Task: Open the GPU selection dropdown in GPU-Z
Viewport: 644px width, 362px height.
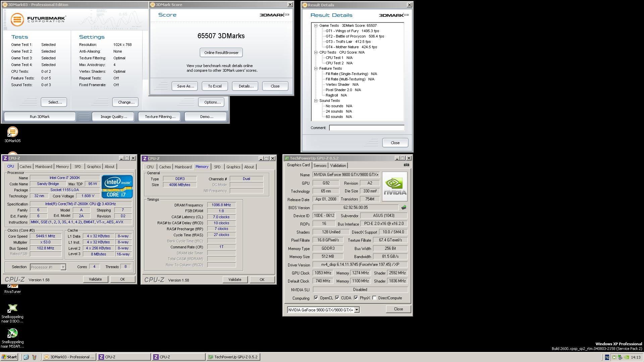Action: point(357,310)
